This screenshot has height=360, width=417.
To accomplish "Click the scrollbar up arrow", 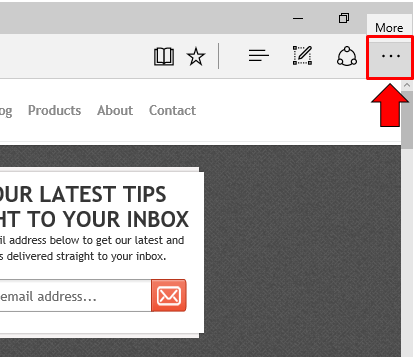I will pyautogui.click(x=407, y=85).
